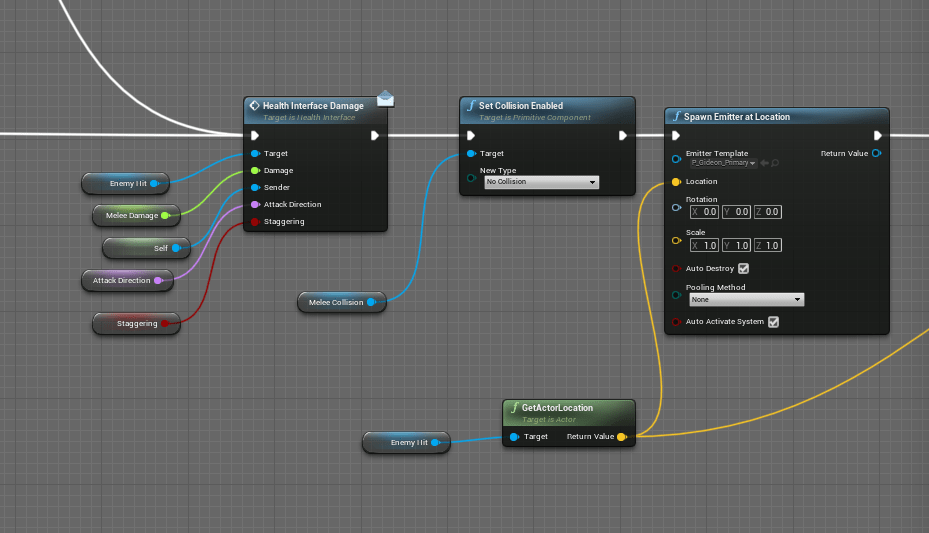Click the Rotation X value field

(703, 212)
